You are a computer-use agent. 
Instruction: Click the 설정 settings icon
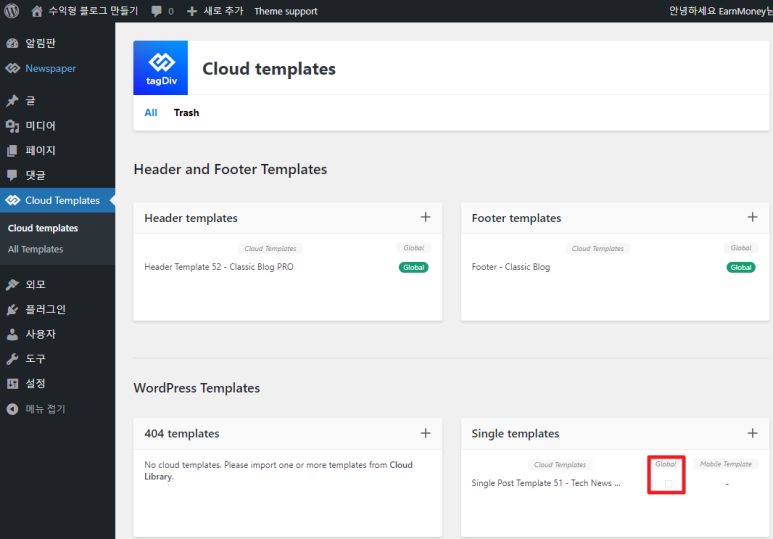(x=12, y=384)
